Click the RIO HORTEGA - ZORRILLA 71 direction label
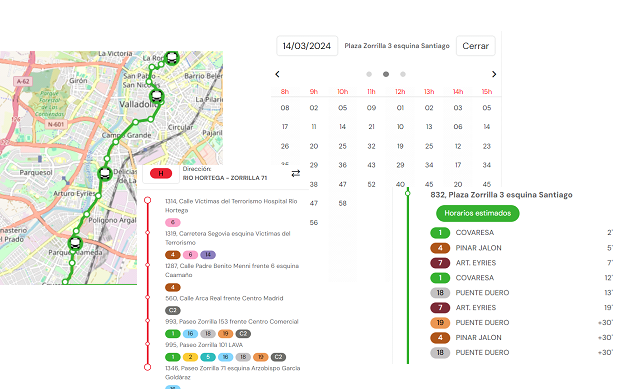Screen dimensions: 621x391 (x=225, y=178)
